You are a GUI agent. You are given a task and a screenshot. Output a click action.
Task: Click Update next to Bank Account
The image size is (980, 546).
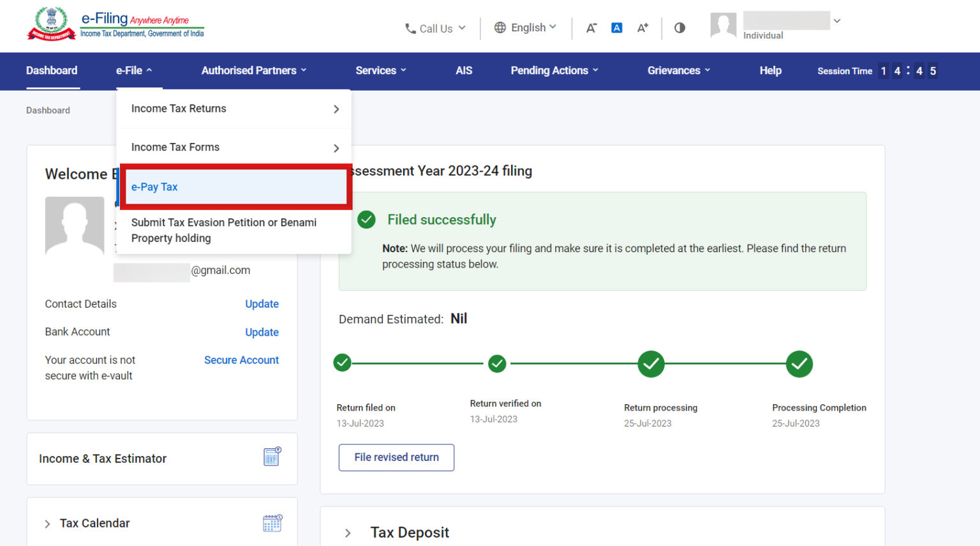(262, 332)
